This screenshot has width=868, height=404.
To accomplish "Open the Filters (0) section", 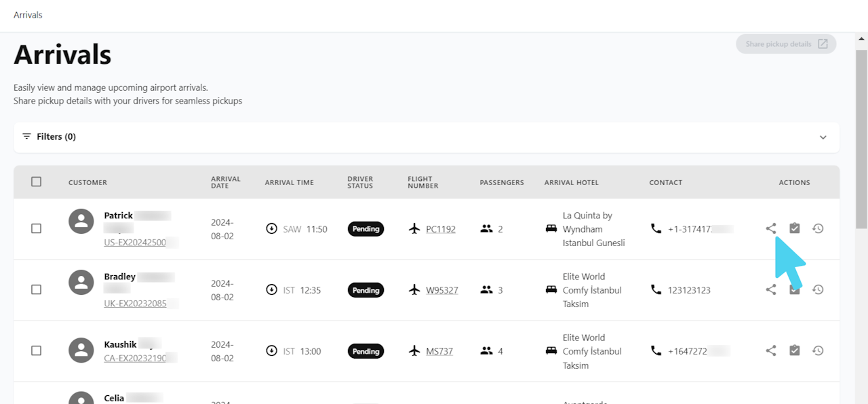I will coord(56,137).
